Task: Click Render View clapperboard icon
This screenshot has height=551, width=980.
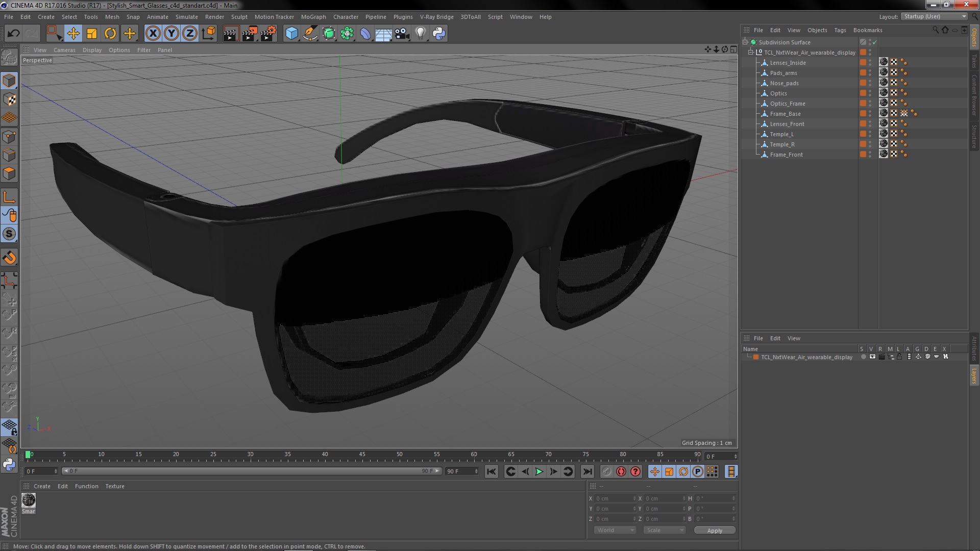Action: [231, 34]
